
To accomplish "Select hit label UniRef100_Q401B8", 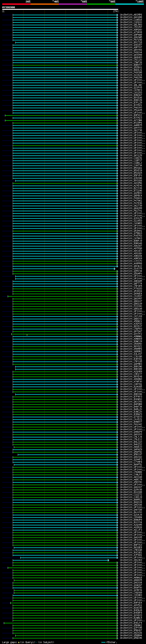I will [131, 17].
